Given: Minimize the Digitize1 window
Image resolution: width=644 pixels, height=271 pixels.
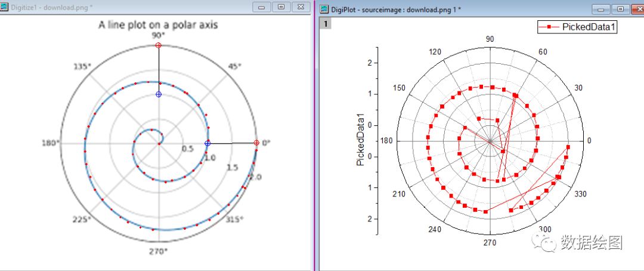Looking at the screenshot, I should click(x=261, y=7).
